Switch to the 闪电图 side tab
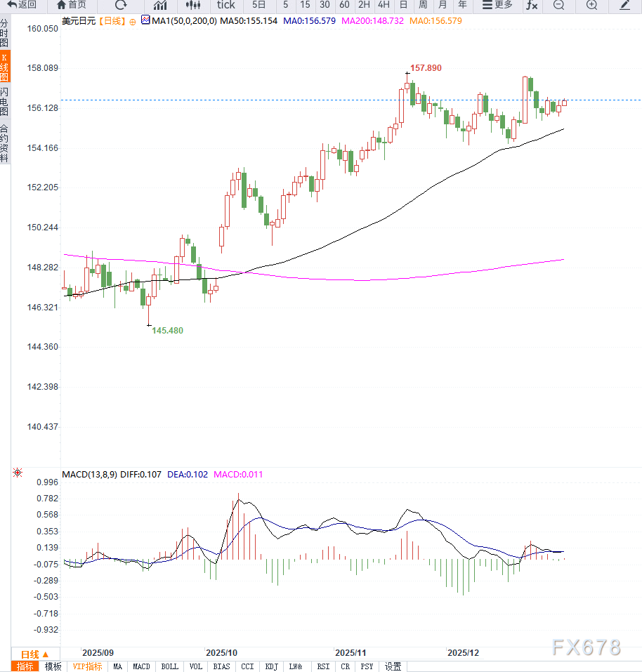This screenshot has width=642, height=672. [x=5, y=102]
